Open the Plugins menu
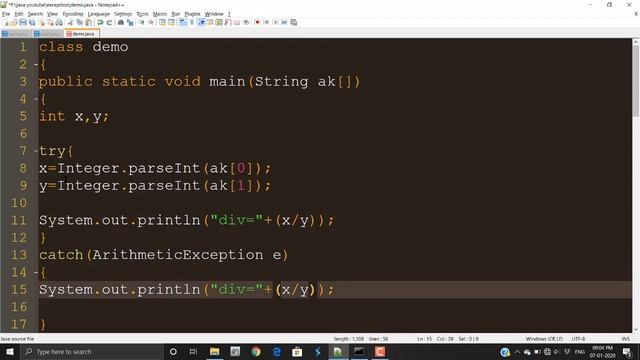 coord(192,14)
